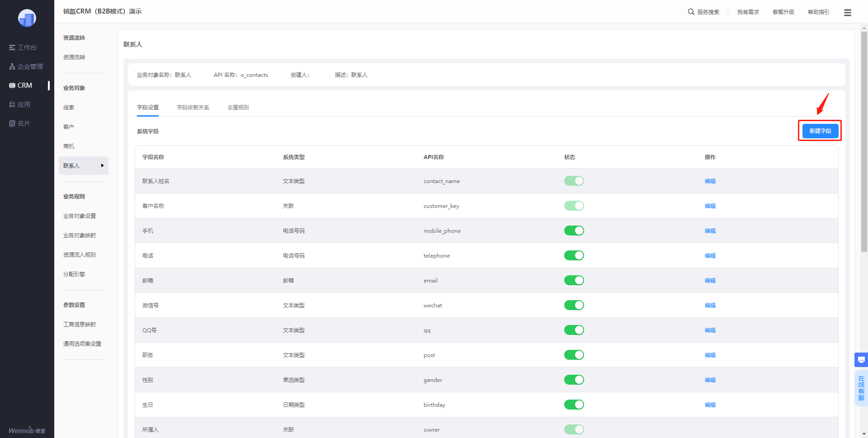This screenshot has width=868, height=438.
Task: Switch to the 去重规则 tab
Action: click(x=238, y=108)
